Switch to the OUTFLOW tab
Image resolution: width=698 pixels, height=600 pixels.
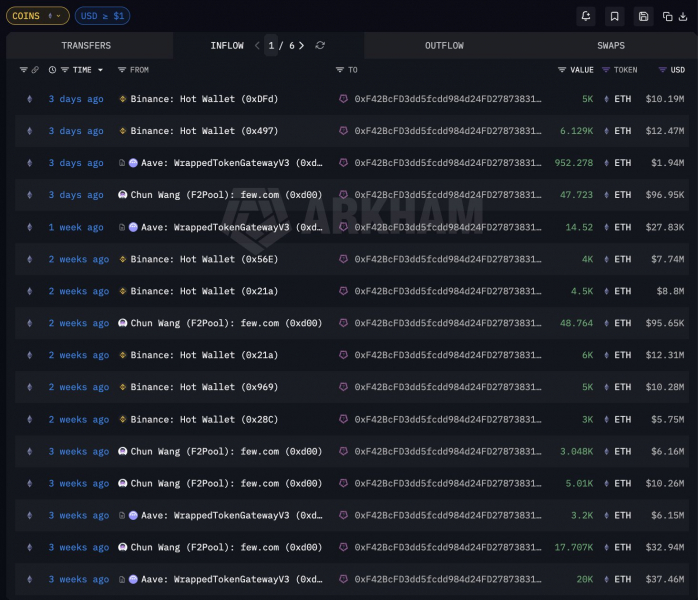pos(444,45)
